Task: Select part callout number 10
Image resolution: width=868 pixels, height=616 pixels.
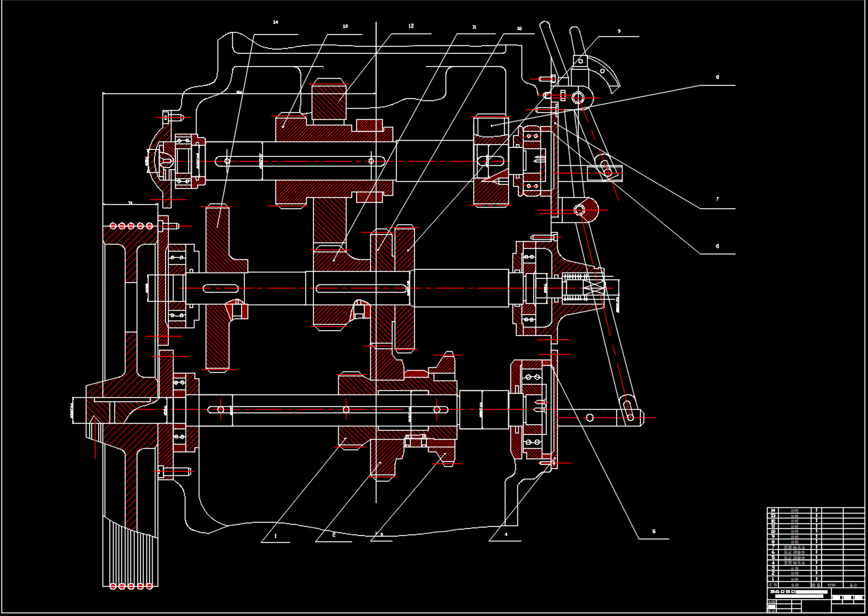Action: (519, 29)
